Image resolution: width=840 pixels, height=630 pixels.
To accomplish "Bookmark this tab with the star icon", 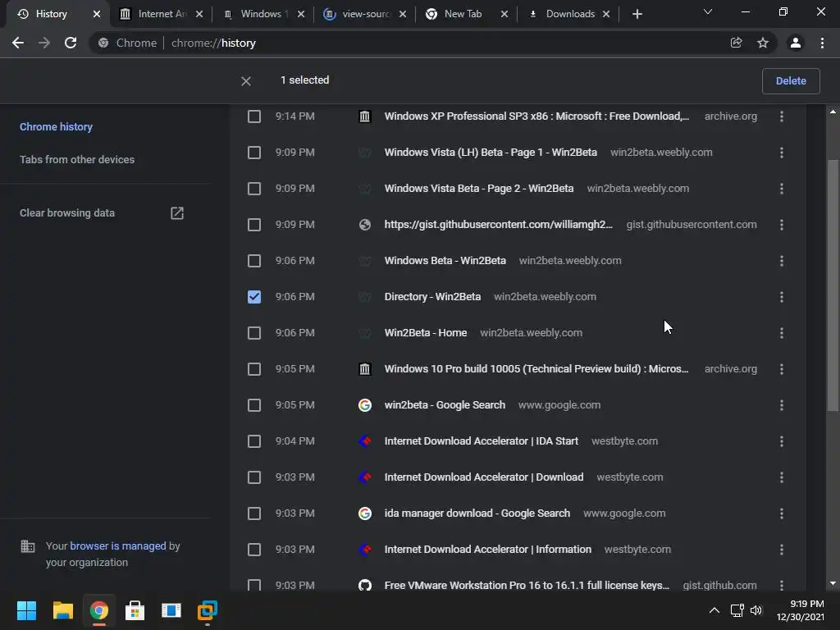I will click(x=763, y=43).
